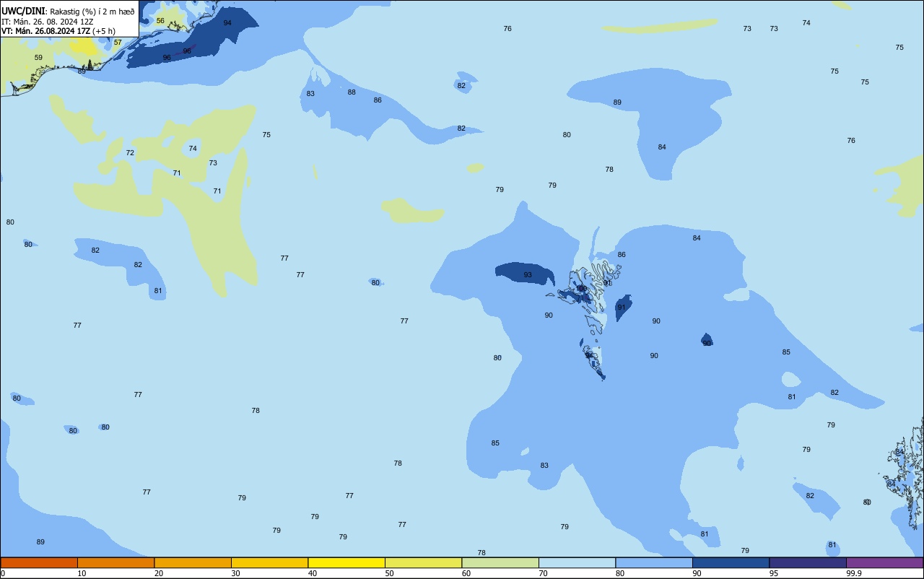Click the '94' humidity value on the map
Screen dimensions: 924x579
(x=227, y=23)
